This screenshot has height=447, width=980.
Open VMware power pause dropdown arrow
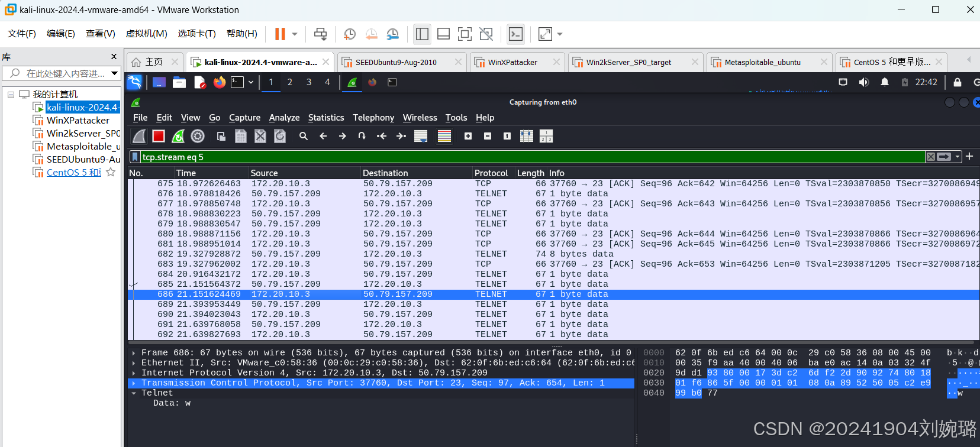(x=294, y=34)
